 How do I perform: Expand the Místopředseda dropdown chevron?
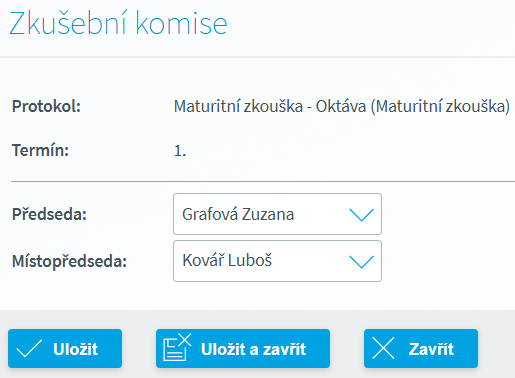click(x=362, y=262)
